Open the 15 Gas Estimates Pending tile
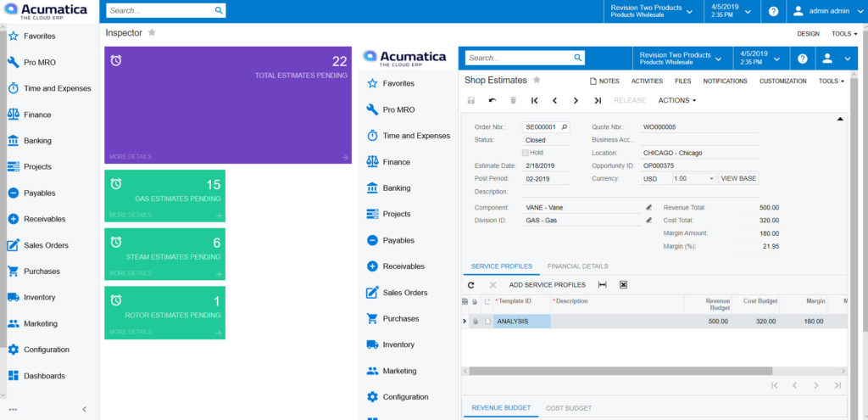 (165, 196)
